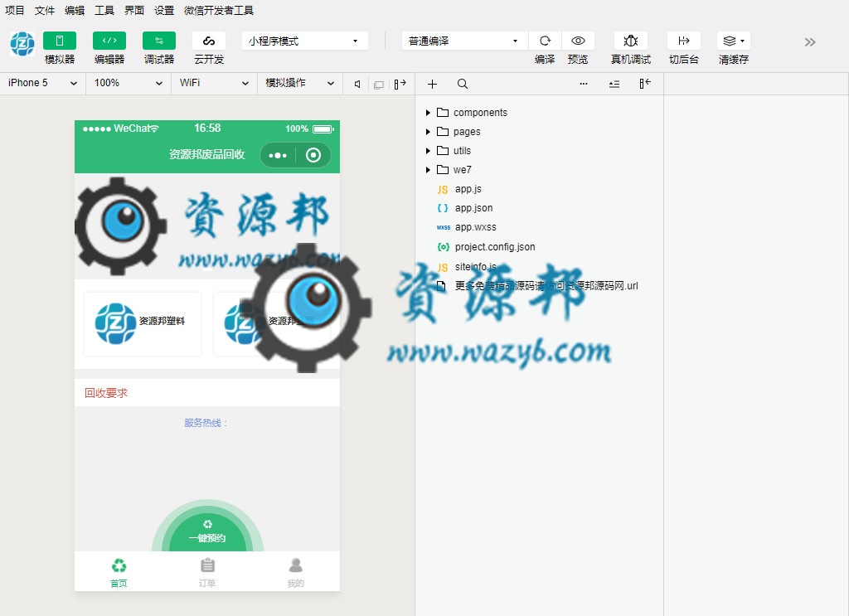
Task: Click the mini program close circle button
Action: point(313,155)
